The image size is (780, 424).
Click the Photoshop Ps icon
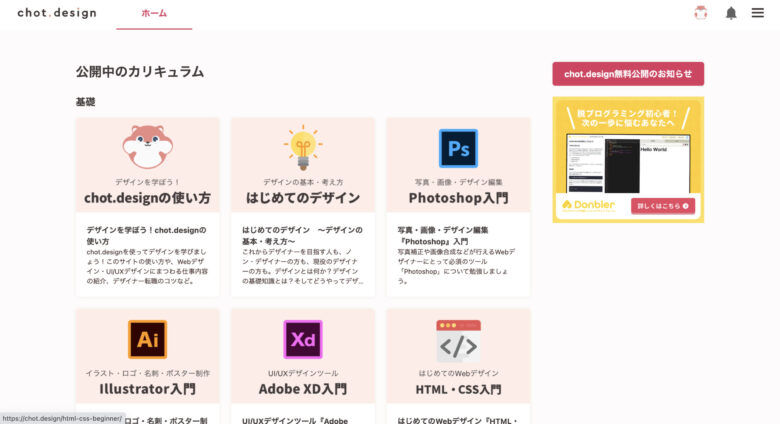458,148
